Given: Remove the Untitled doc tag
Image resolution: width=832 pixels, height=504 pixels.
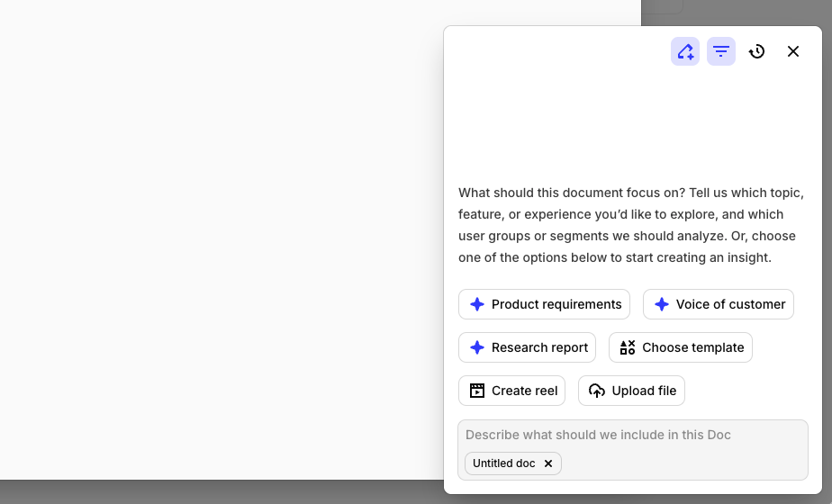Looking at the screenshot, I should pyautogui.click(x=548, y=463).
